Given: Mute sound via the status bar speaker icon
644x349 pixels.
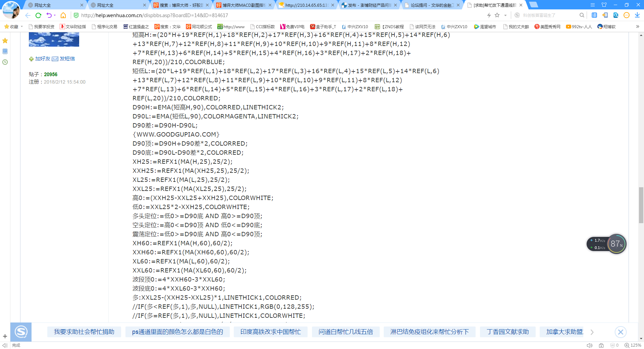Looking at the screenshot, I should (589, 345).
